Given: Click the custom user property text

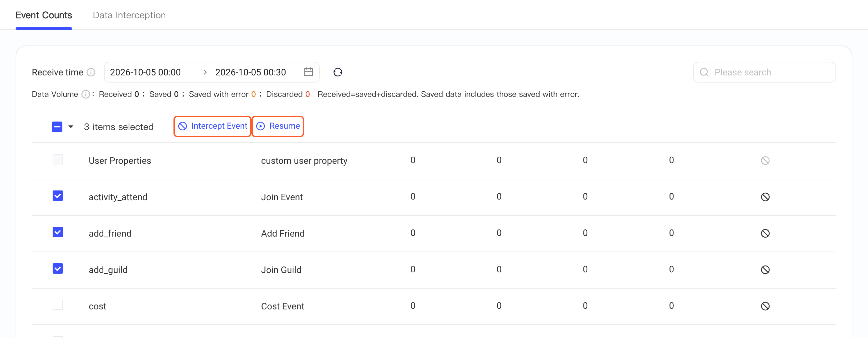Looking at the screenshot, I should click(x=304, y=161).
